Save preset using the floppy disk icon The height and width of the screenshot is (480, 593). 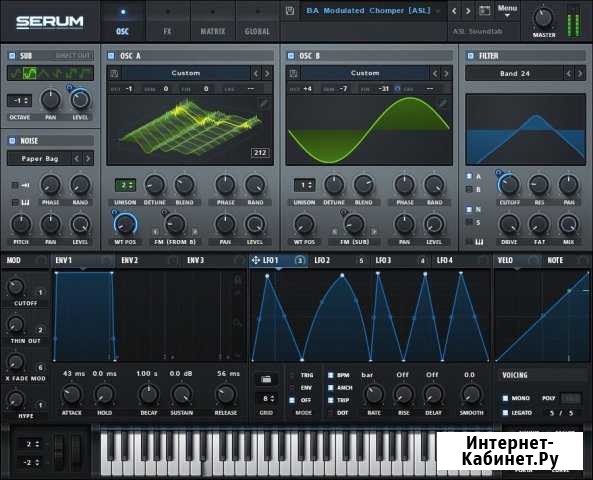pos(290,11)
